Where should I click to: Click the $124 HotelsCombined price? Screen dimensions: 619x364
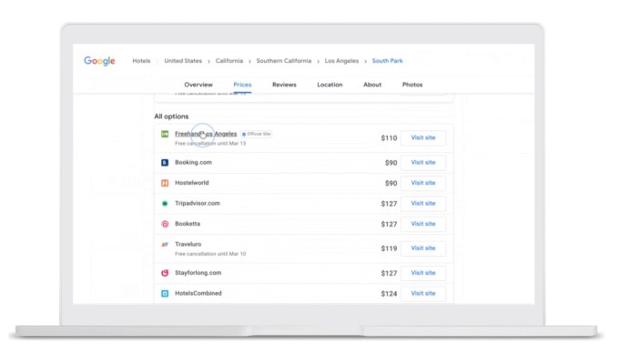click(x=389, y=294)
